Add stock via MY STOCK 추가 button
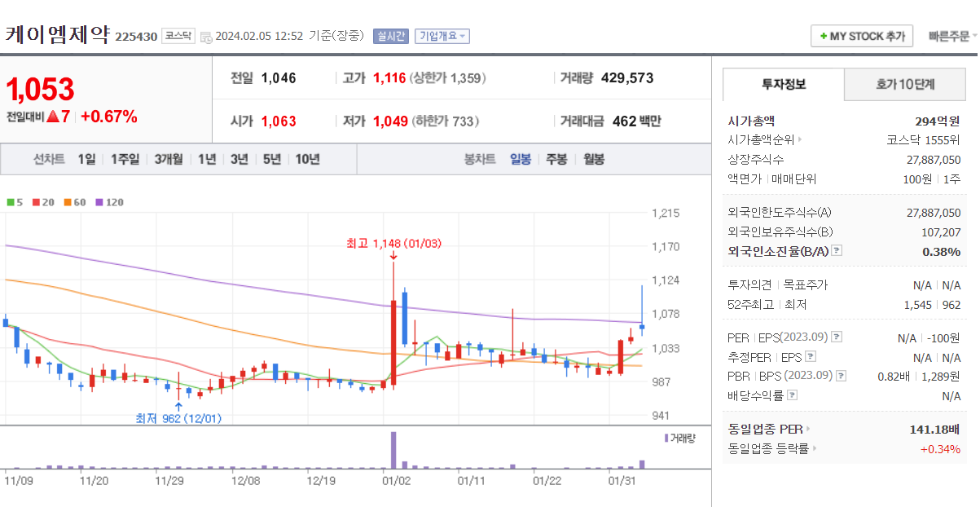Screen dimensions: 980x507 pos(862,37)
